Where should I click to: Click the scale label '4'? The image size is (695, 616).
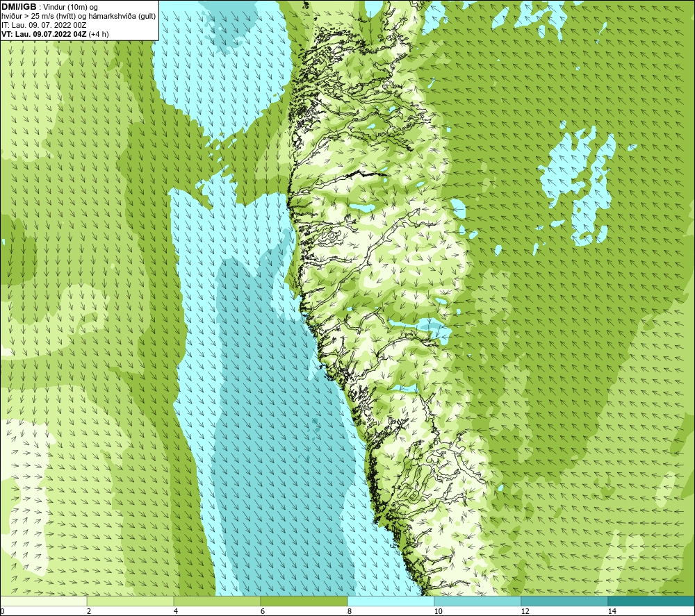pos(176,611)
